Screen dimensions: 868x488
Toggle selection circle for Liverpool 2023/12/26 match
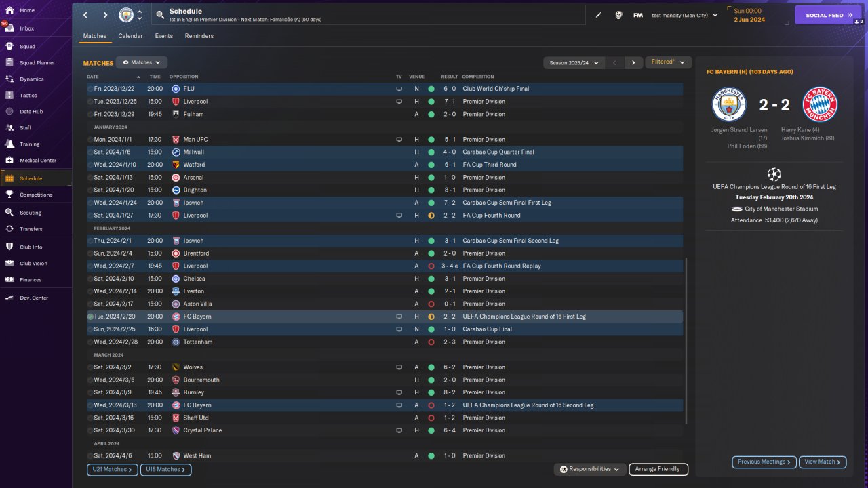90,102
